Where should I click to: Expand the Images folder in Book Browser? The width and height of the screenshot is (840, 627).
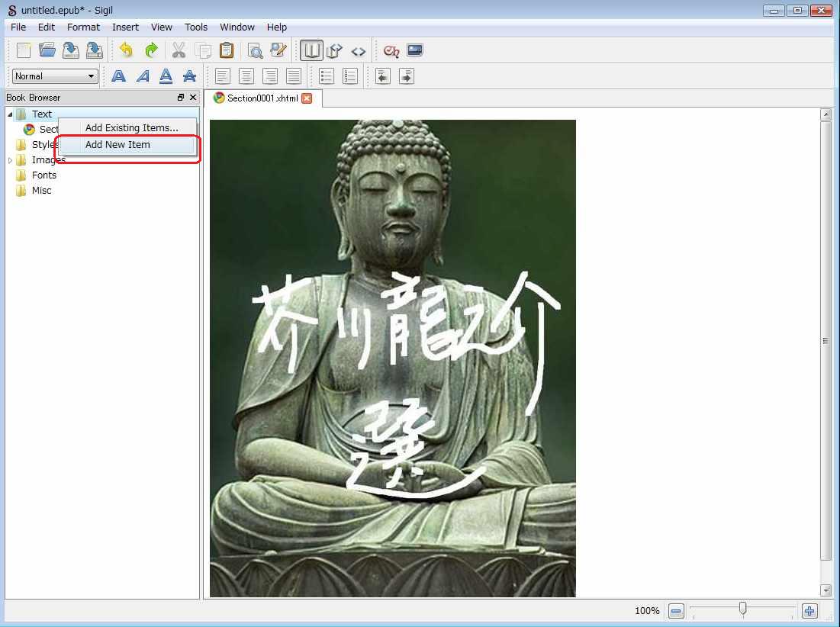click(11, 160)
